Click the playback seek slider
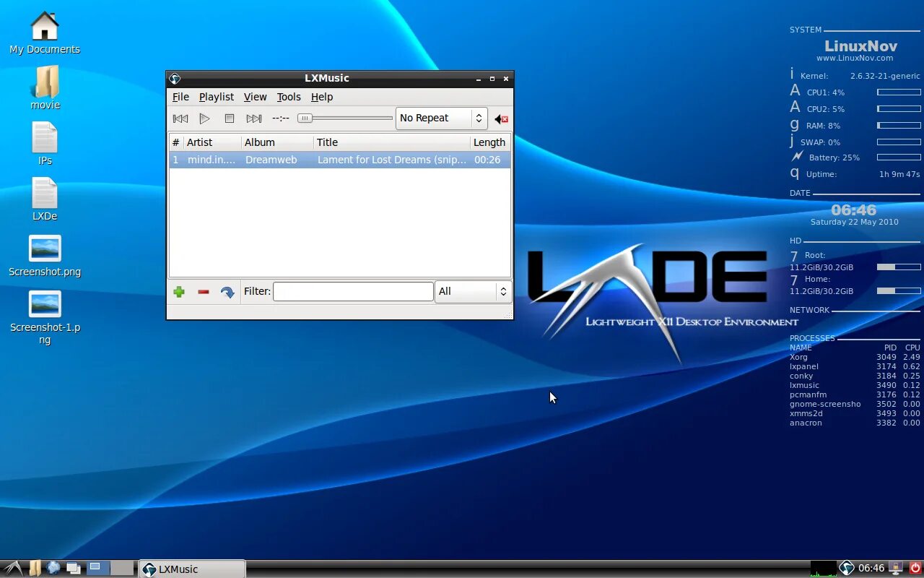The height and width of the screenshot is (578, 924). pos(345,118)
